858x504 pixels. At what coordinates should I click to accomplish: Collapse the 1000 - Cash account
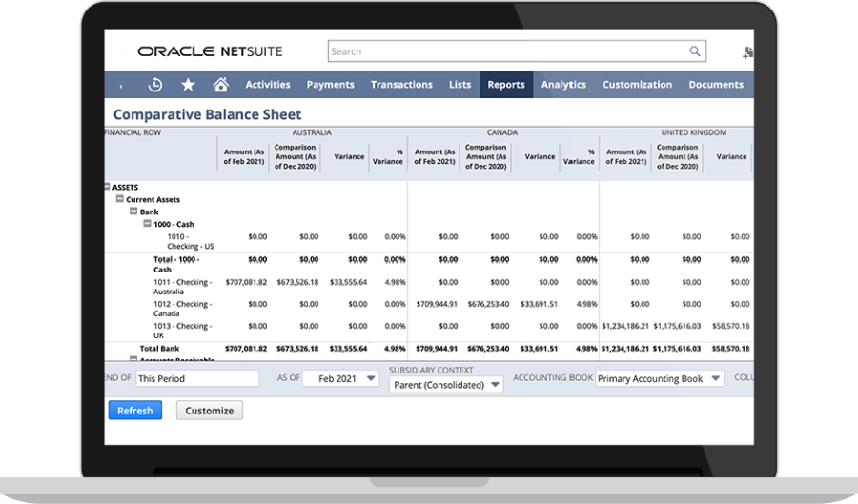click(x=147, y=224)
